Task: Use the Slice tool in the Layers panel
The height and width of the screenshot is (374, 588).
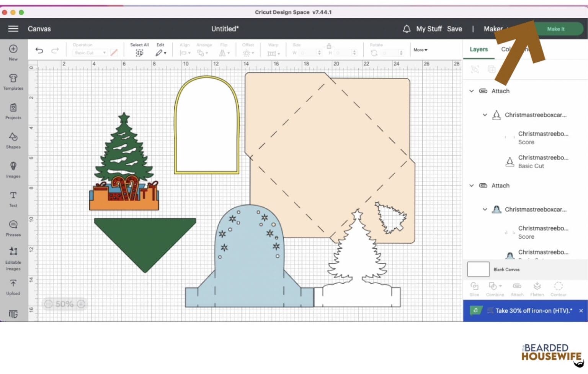Action: [x=474, y=288]
